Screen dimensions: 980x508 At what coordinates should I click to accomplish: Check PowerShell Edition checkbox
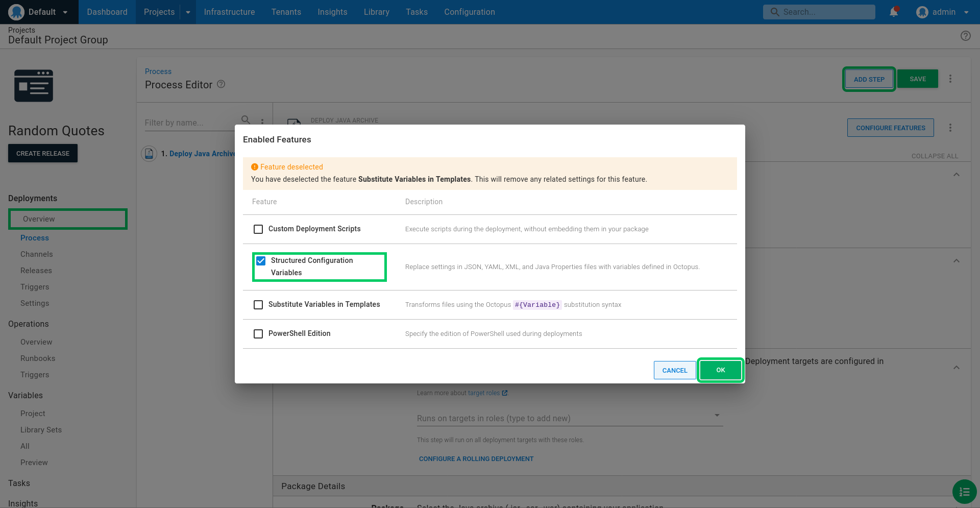(x=258, y=334)
